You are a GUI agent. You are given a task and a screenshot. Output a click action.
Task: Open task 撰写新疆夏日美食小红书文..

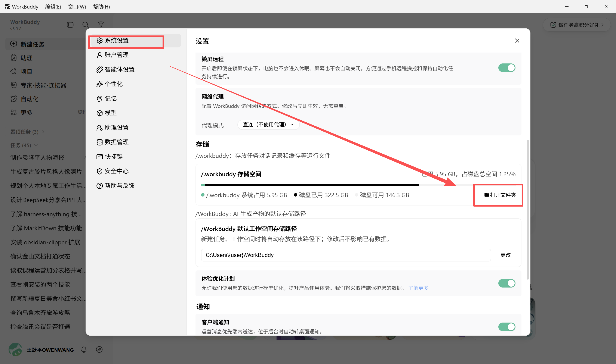point(48,299)
